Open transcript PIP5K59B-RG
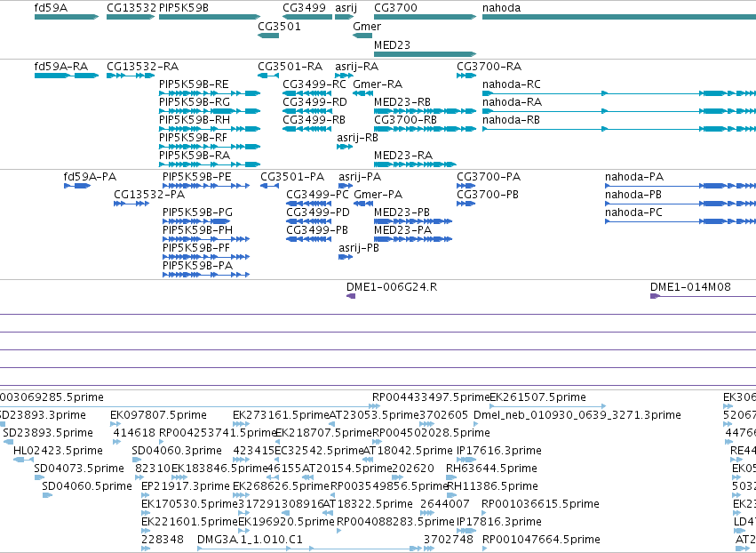Viewport: 756px width, 553px height. [x=210, y=111]
